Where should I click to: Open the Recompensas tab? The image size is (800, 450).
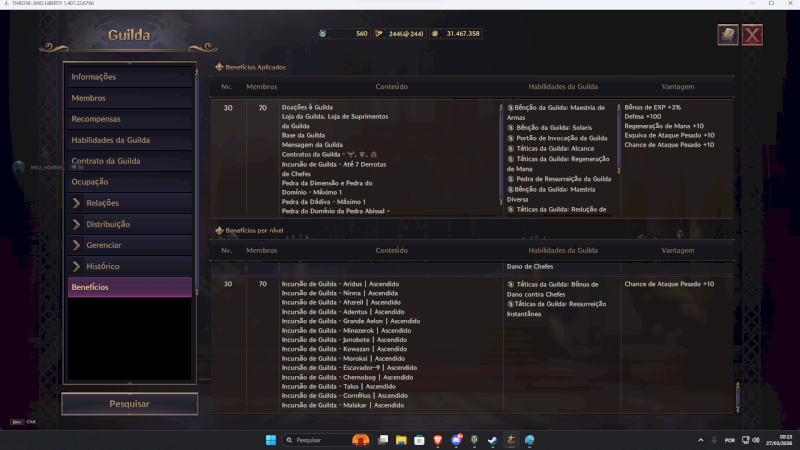tap(130, 119)
